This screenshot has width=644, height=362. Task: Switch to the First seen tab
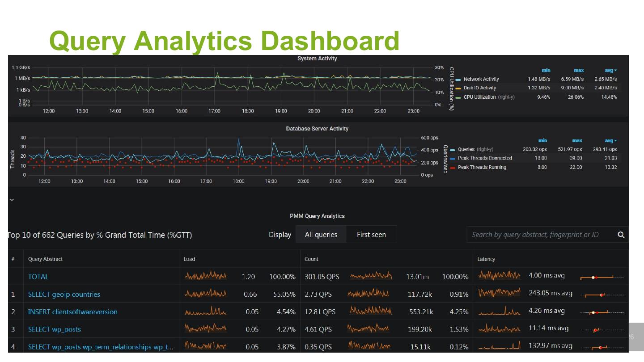371,234
